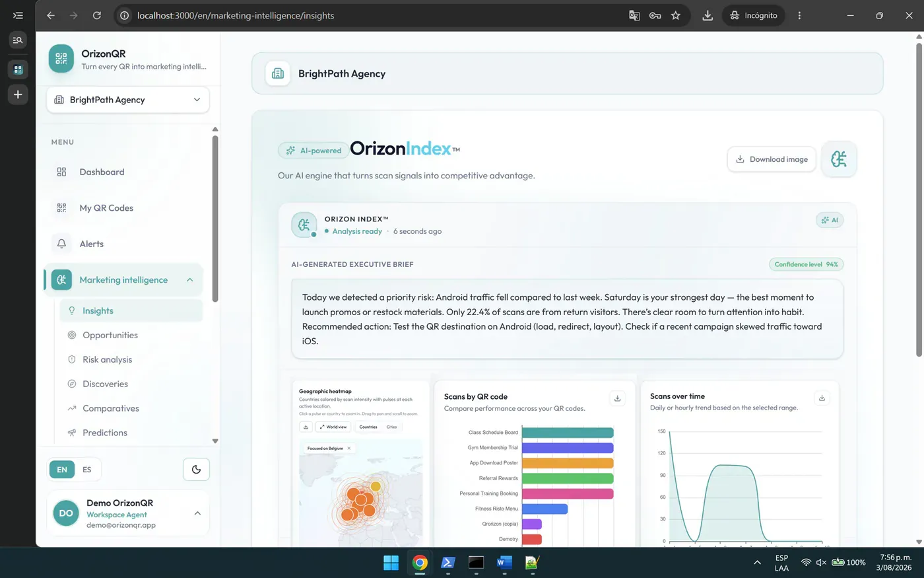Select EN language option

pos(62,470)
